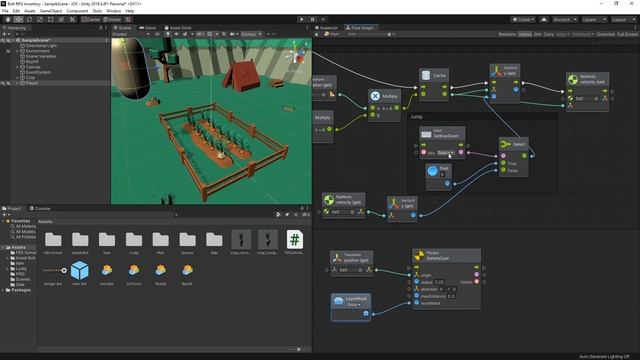Click the Float literal node icon
The image size is (640, 360).
pyautogui.click(x=432, y=171)
